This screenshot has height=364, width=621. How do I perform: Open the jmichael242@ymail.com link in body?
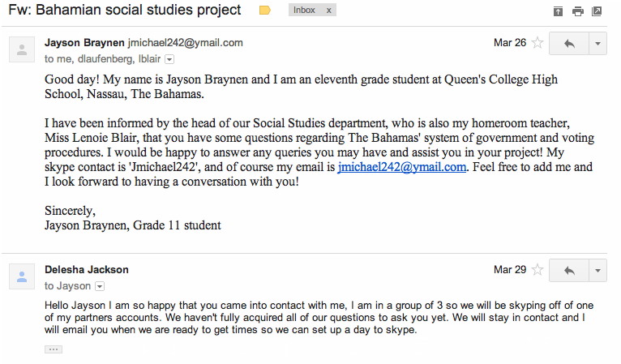pyautogui.click(x=401, y=167)
